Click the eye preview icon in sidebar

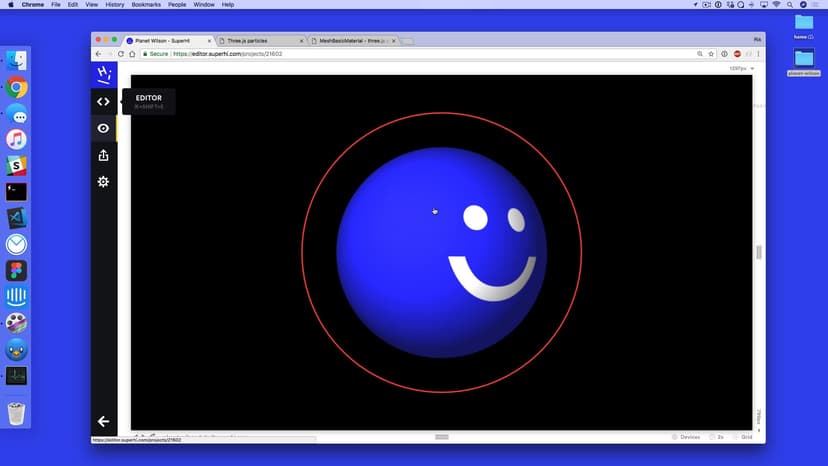pos(103,128)
